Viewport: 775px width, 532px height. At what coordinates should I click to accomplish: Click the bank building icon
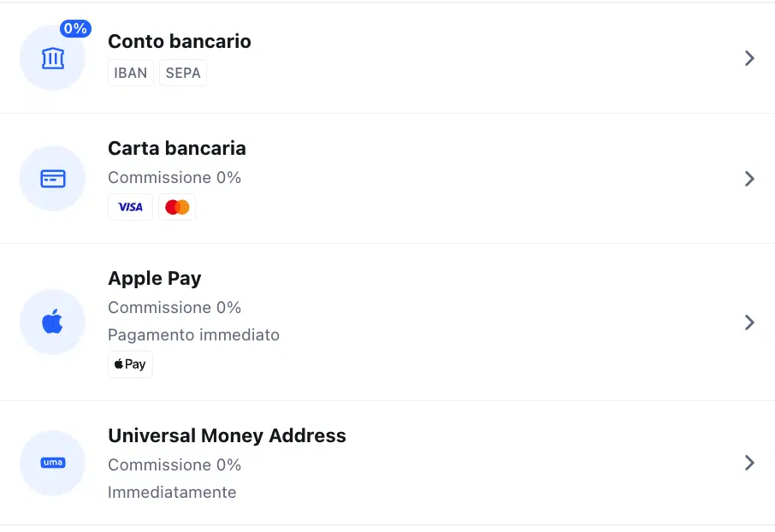click(x=53, y=58)
